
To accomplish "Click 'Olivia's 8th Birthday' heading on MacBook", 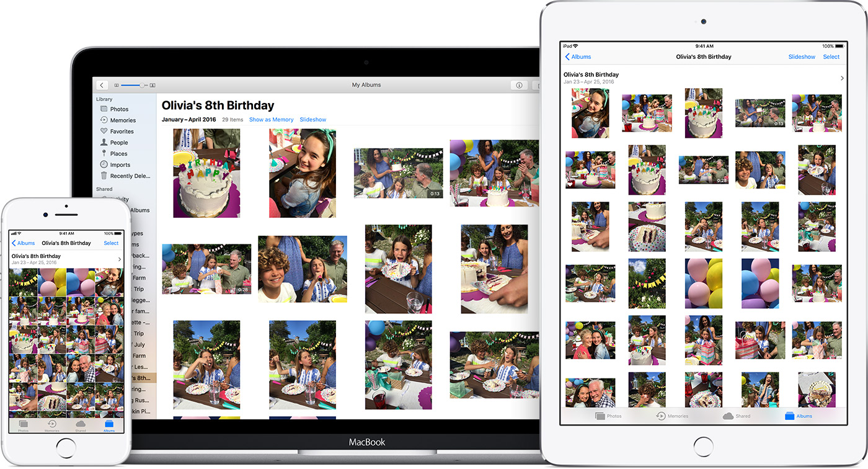I will (x=218, y=105).
